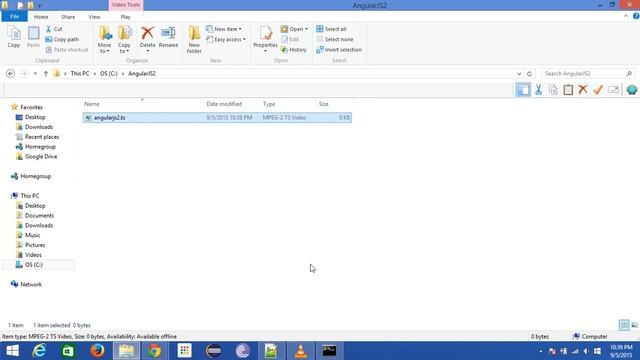This screenshot has width=640, height=360.
Task: Go up one folder level arrow
Action: click(46, 73)
